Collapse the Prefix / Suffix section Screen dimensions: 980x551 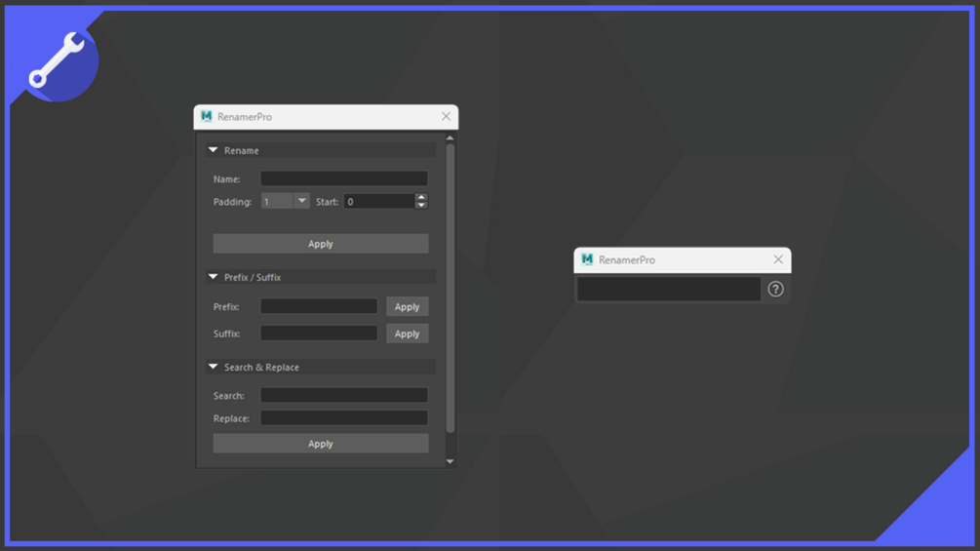pos(214,277)
